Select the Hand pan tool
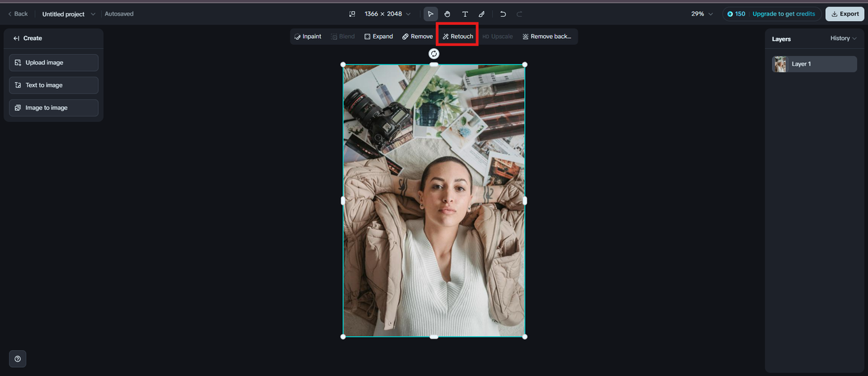This screenshot has width=868, height=376. [x=448, y=14]
